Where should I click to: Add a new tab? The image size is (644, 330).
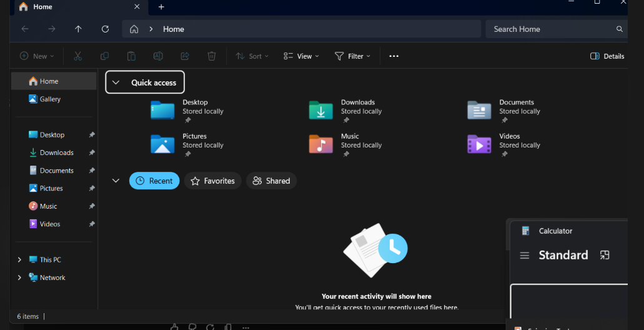(x=161, y=7)
